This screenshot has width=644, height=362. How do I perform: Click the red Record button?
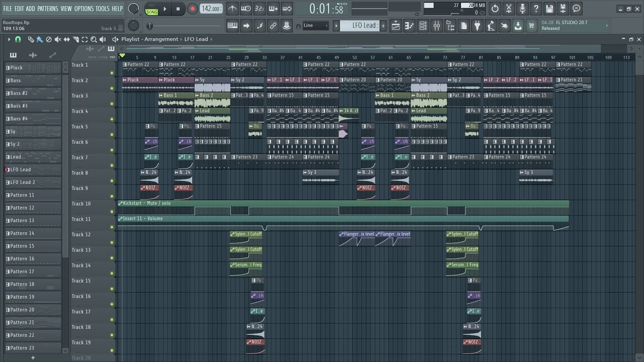click(x=192, y=9)
